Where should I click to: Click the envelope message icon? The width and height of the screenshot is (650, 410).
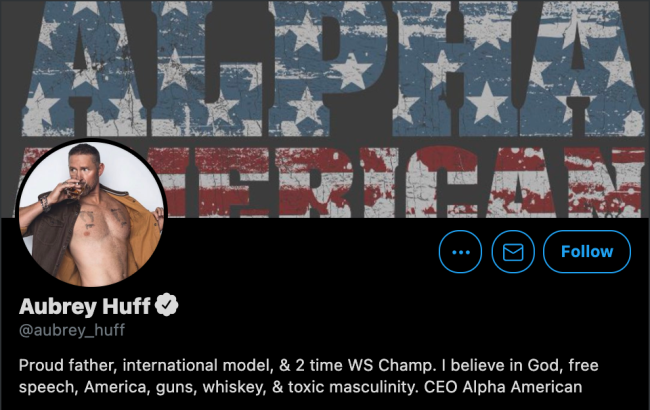pos(513,252)
